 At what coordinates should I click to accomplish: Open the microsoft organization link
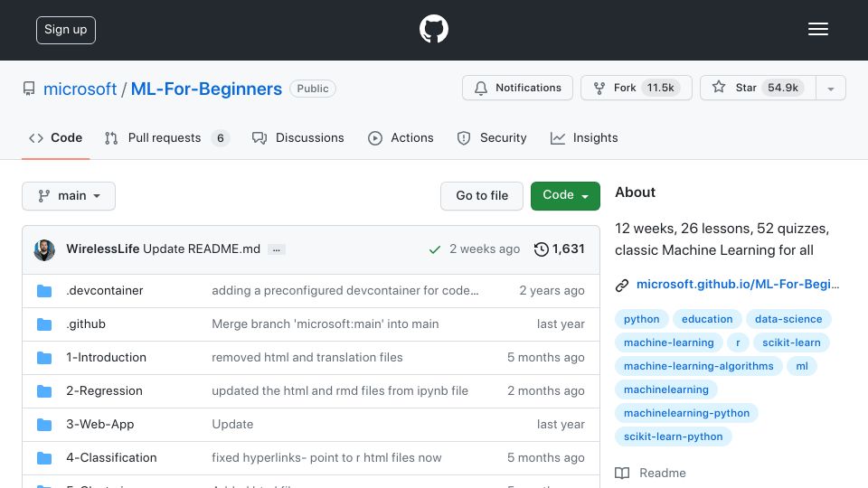point(80,89)
